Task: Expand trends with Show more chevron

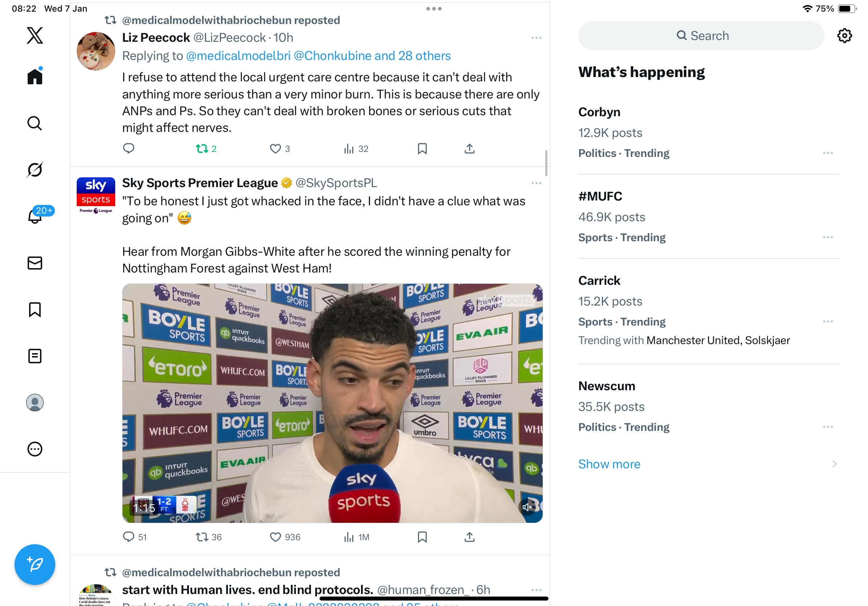Action: [834, 464]
